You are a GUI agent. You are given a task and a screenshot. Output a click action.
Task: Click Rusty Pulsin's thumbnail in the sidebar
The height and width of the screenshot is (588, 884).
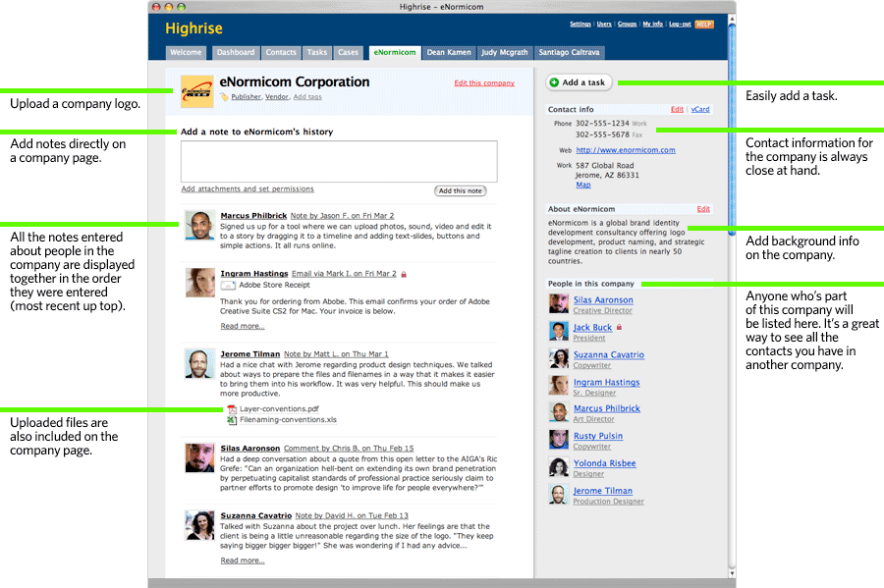(559, 440)
